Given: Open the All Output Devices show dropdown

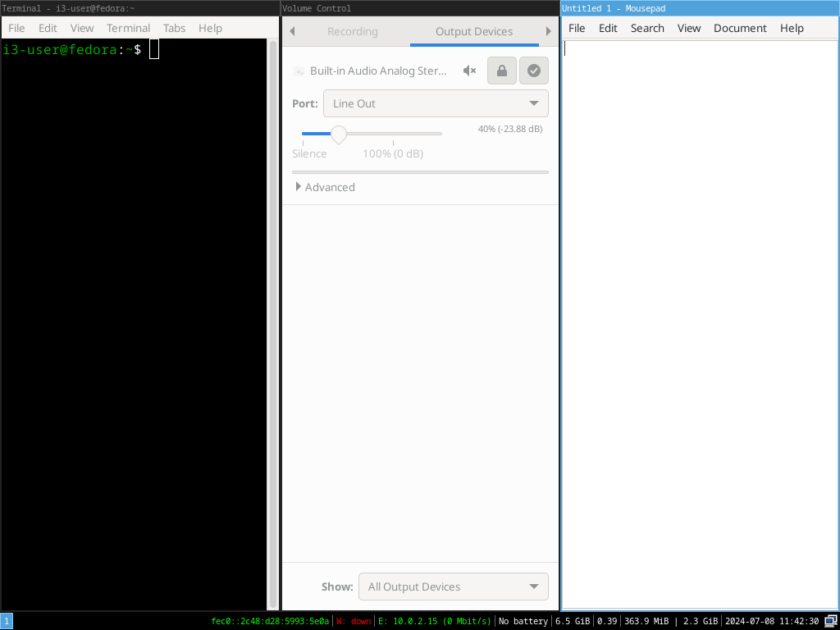Looking at the screenshot, I should (453, 587).
